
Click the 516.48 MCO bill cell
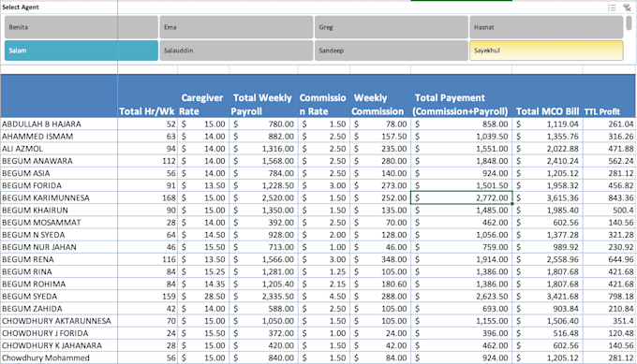point(548,333)
